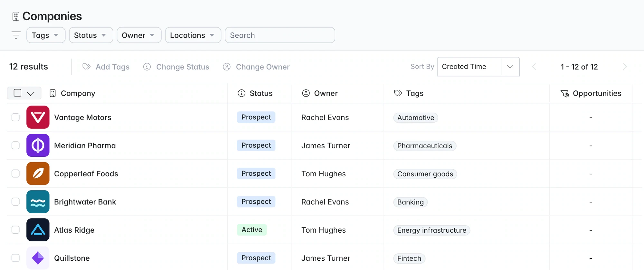Image resolution: width=644 pixels, height=270 pixels.
Task: Click the Change Owner person icon
Action: [x=227, y=67]
